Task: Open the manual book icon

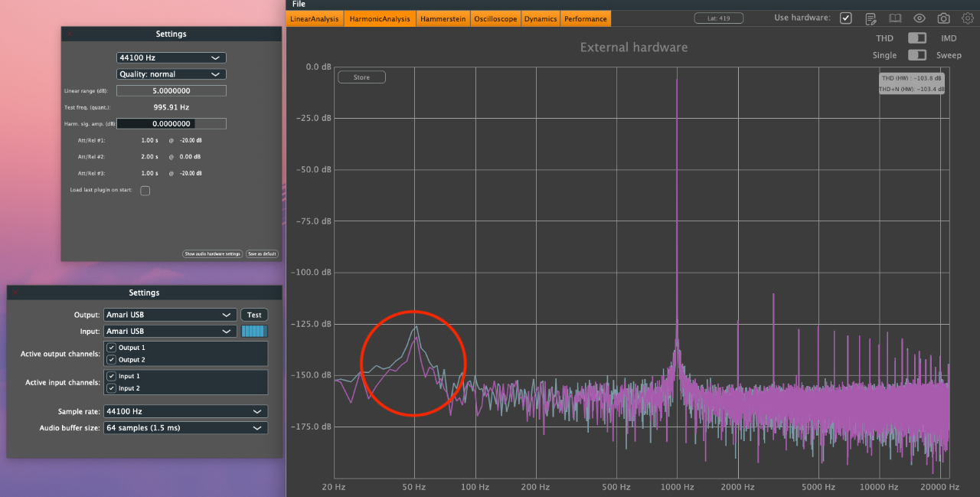Action: (895, 18)
